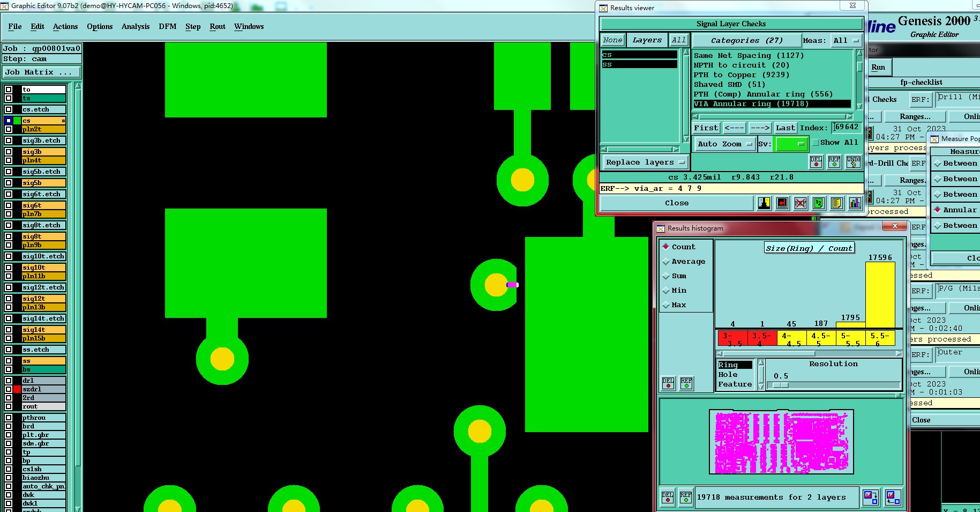Go to previous result with <--- button

(734, 128)
